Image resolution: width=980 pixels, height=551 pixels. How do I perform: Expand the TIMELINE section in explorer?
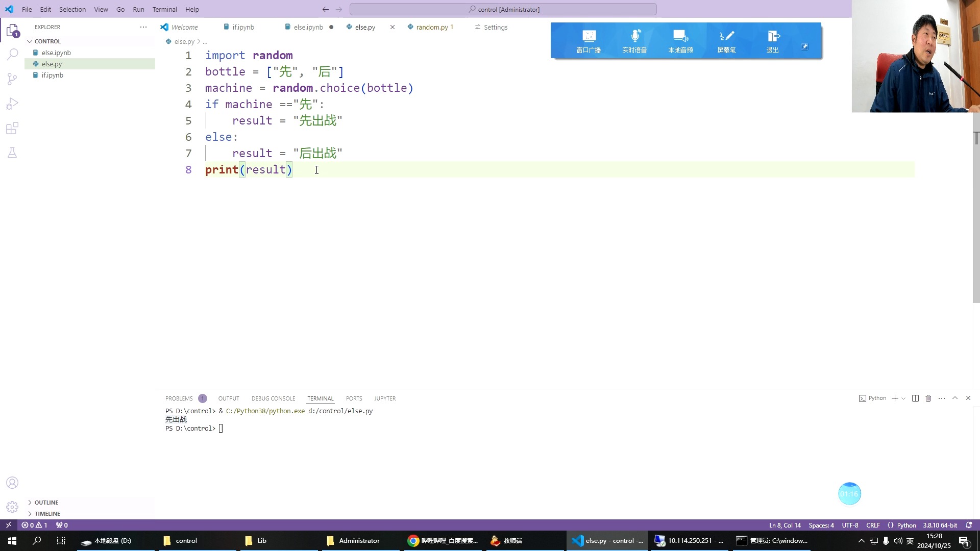click(48, 513)
